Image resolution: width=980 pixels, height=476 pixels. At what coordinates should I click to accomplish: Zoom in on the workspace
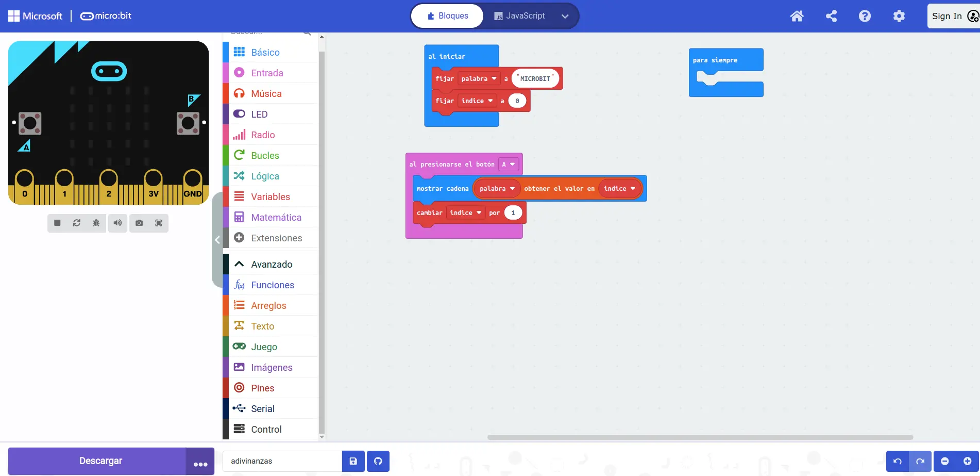[967, 461]
